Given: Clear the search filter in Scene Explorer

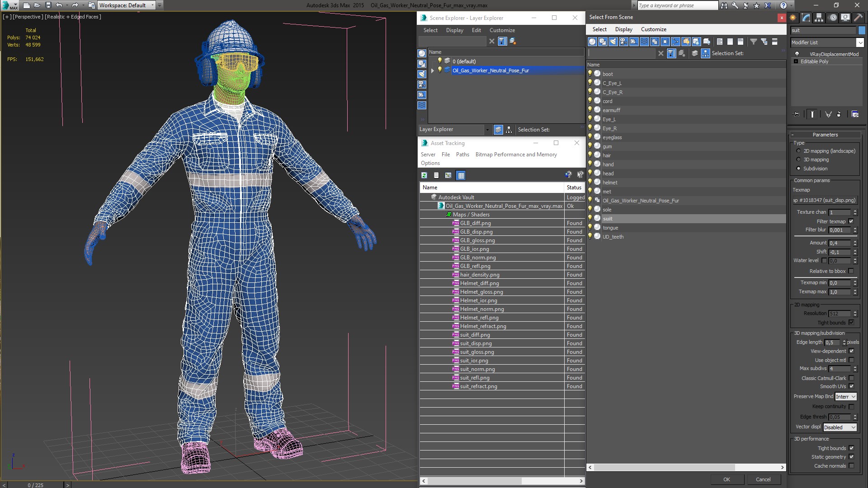Looking at the screenshot, I should tap(492, 41).
